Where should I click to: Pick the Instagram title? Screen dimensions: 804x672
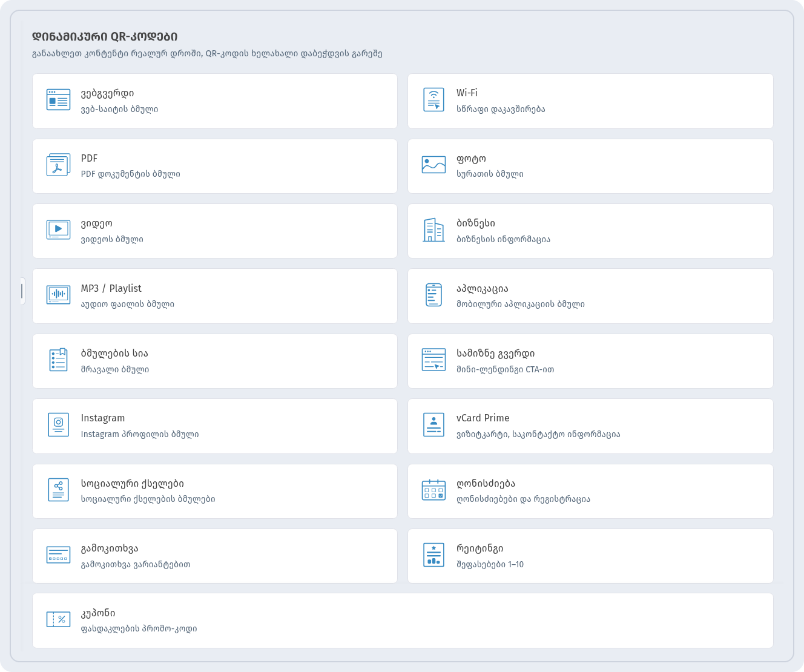pos(103,418)
